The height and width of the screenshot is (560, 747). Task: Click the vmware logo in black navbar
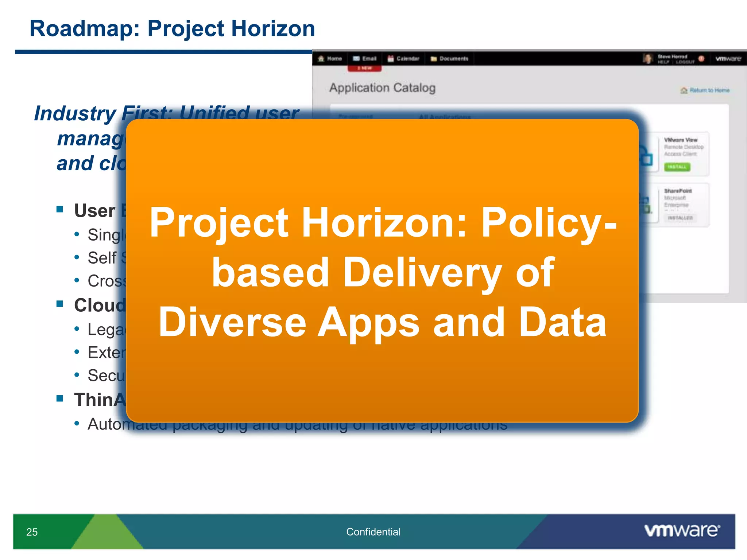click(728, 59)
